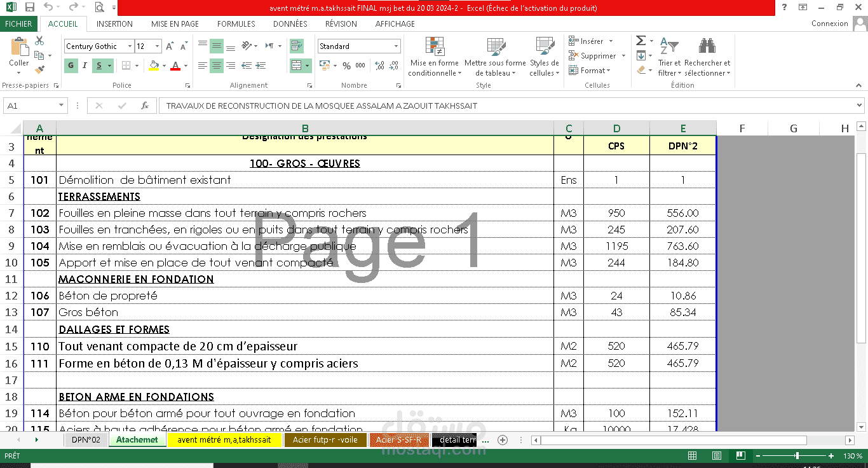This screenshot has width=868, height=468.
Task: Click the Cut scissors icon
Action: click(39, 41)
